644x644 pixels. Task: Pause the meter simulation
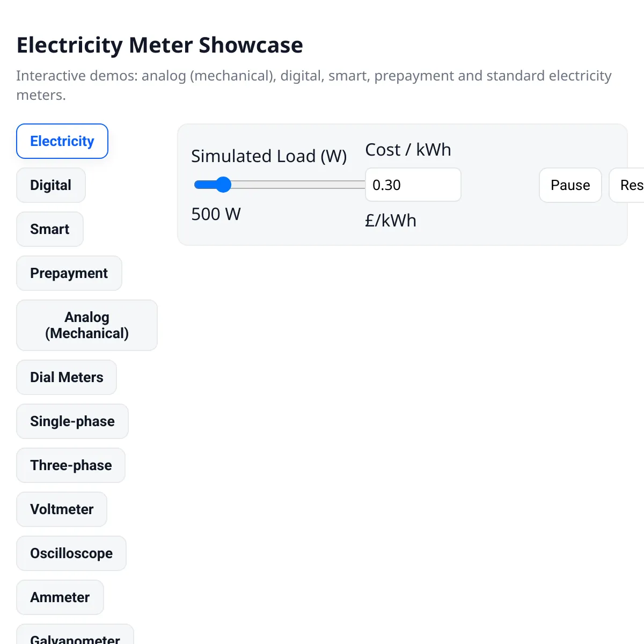click(x=570, y=185)
